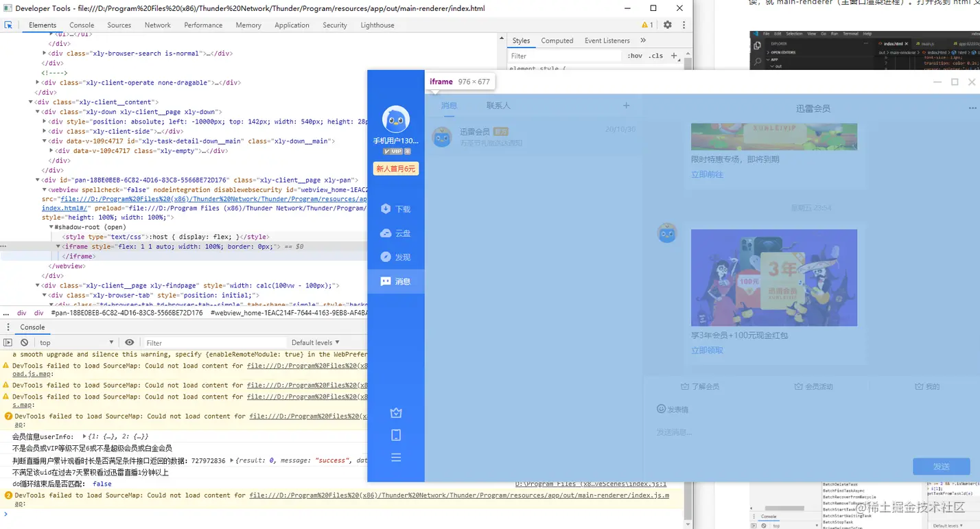Image resolution: width=980 pixels, height=529 pixels.
Task: Focus the Styles Filter input field
Action: click(565, 56)
